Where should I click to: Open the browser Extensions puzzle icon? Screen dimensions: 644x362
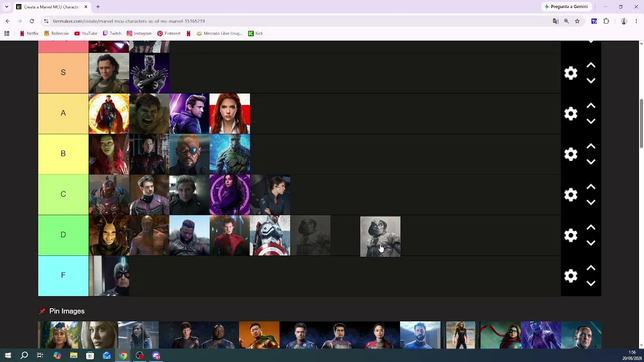coord(606,21)
